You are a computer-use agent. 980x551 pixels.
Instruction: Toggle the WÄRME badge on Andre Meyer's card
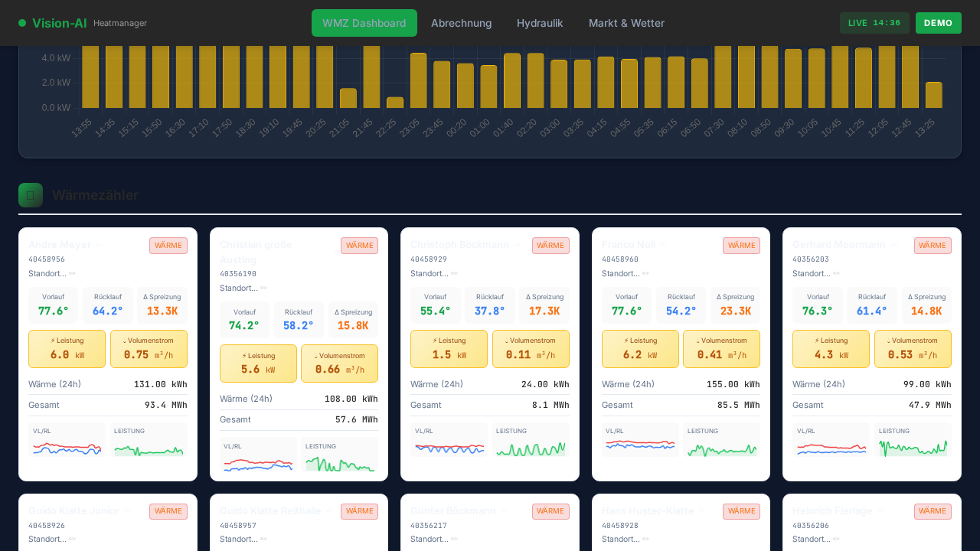click(168, 245)
